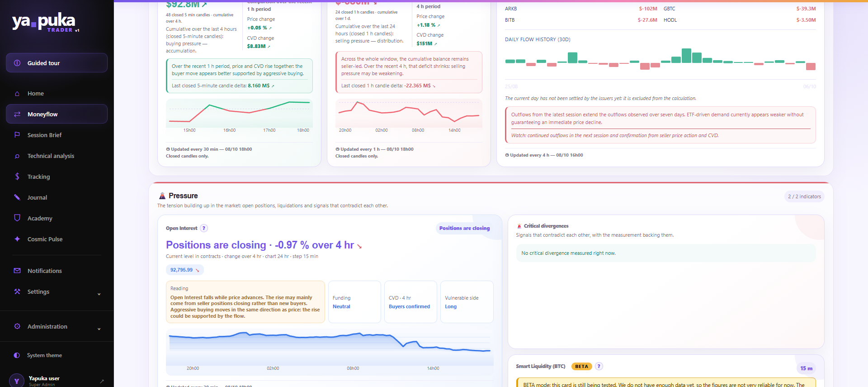Image resolution: width=868 pixels, height=387 pixels.
Task: Click the Vulnerable side Long card
Action: 467,302
